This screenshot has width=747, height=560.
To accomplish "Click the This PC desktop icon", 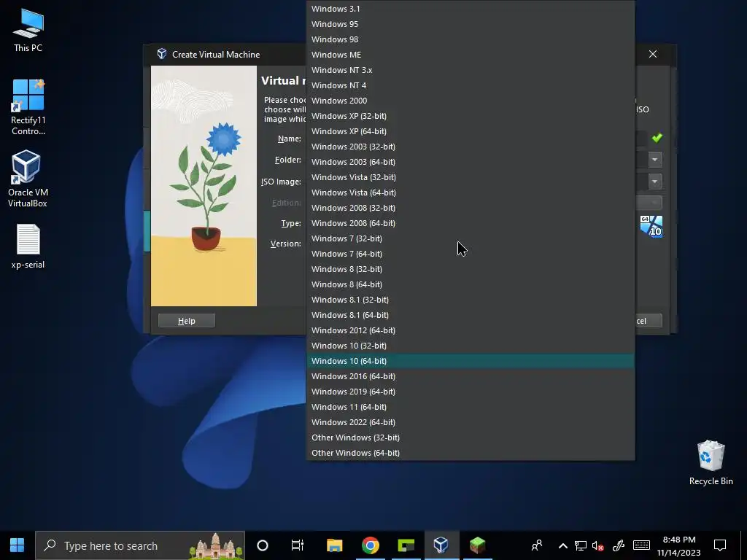I will coord(28,30).
